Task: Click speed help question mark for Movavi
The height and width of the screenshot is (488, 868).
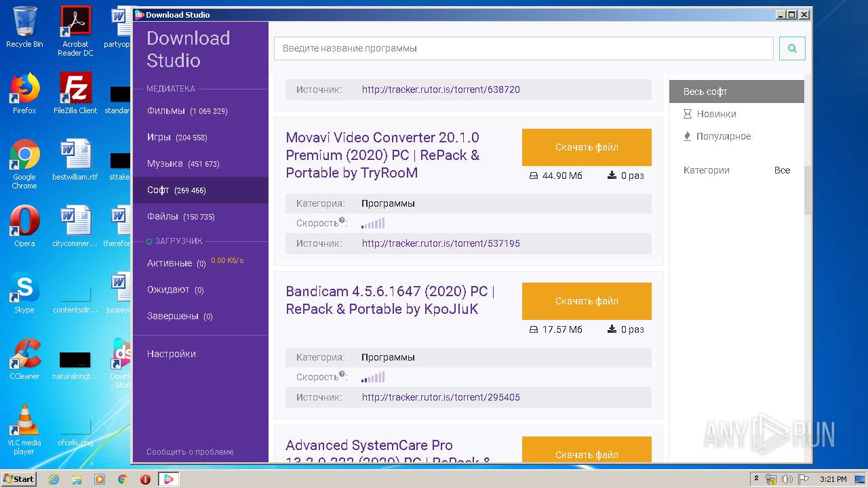Action: point(342,220)
